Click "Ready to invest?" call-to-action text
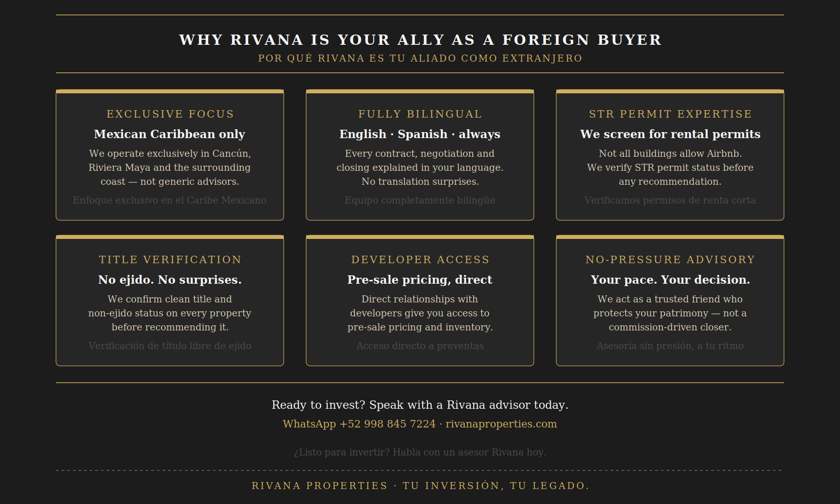 coord(420,405)
